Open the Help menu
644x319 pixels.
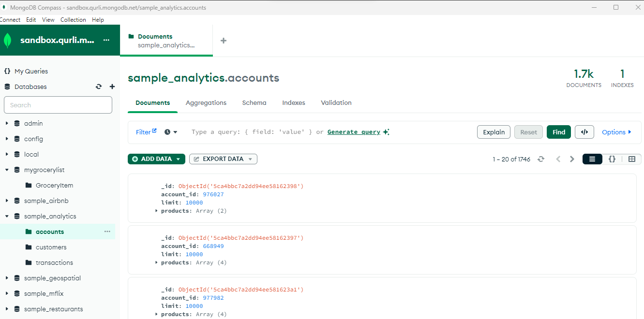(x=98, y=20)
